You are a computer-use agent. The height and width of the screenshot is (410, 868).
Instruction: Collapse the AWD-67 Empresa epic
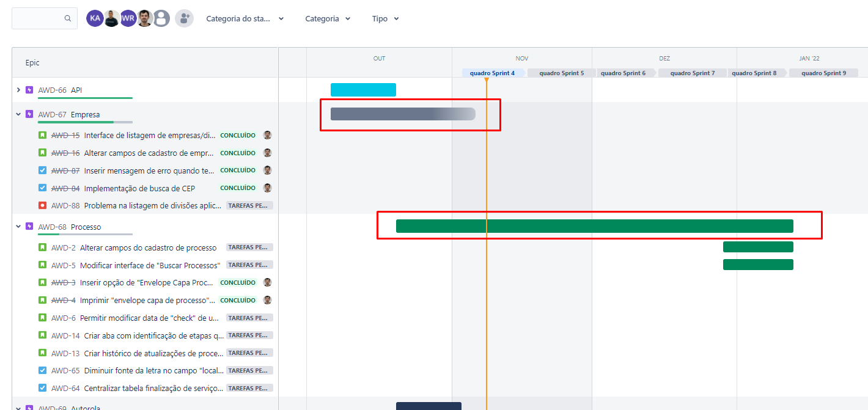tap(18, 114)
